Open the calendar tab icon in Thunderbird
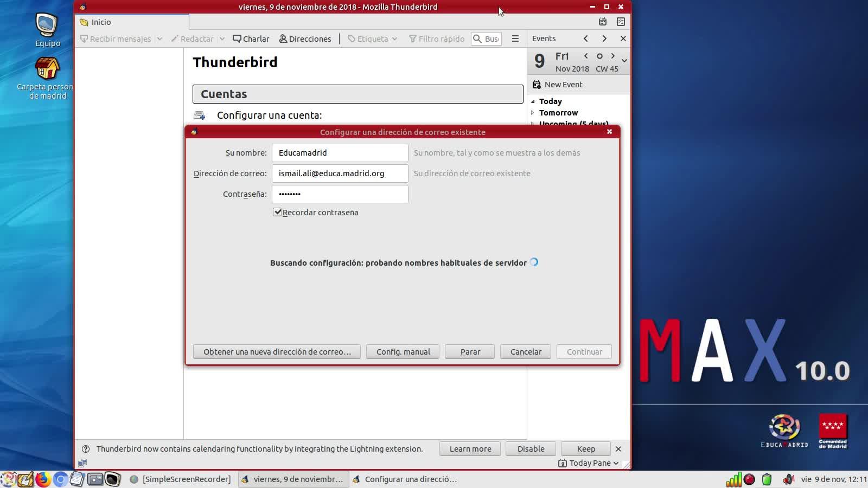Image resolution: width=868 pixels, height=488 pixels. tap(603, 22)
